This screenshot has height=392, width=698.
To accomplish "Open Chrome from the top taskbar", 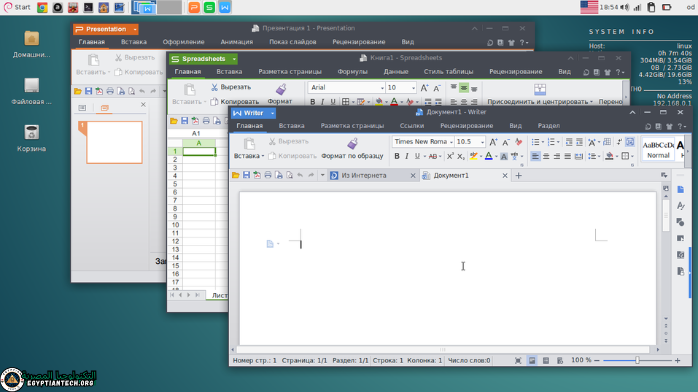I will click(42, 7).
